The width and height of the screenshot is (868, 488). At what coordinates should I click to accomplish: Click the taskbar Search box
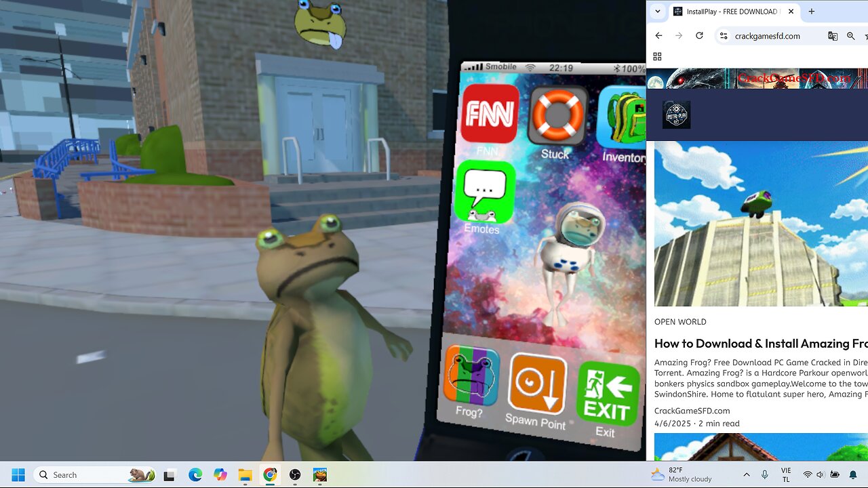click(96, 475)
